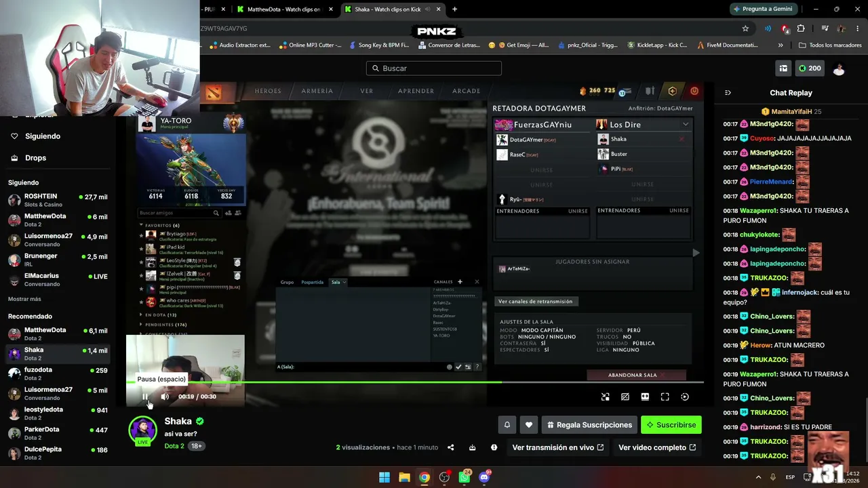Viewport: 868px width, 488px height.
Task: Expand the bookmarks overflow chevron
Action: coord(781,45)
